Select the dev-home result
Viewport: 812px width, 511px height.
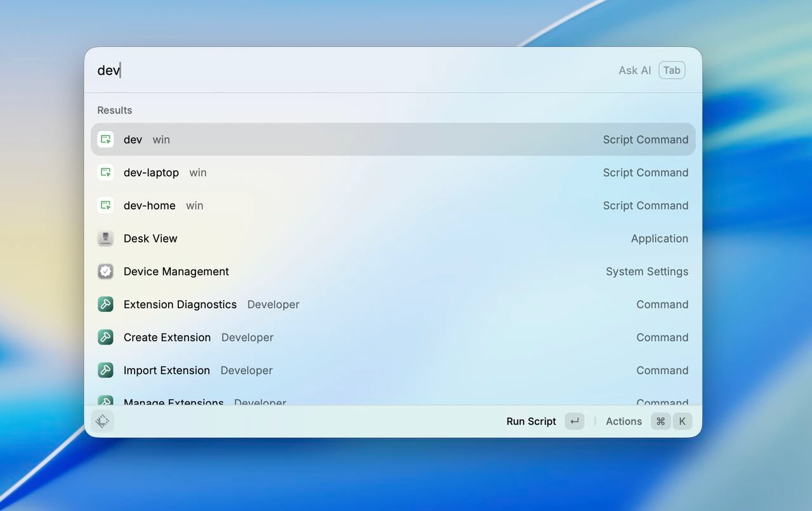tap(393, 205)
